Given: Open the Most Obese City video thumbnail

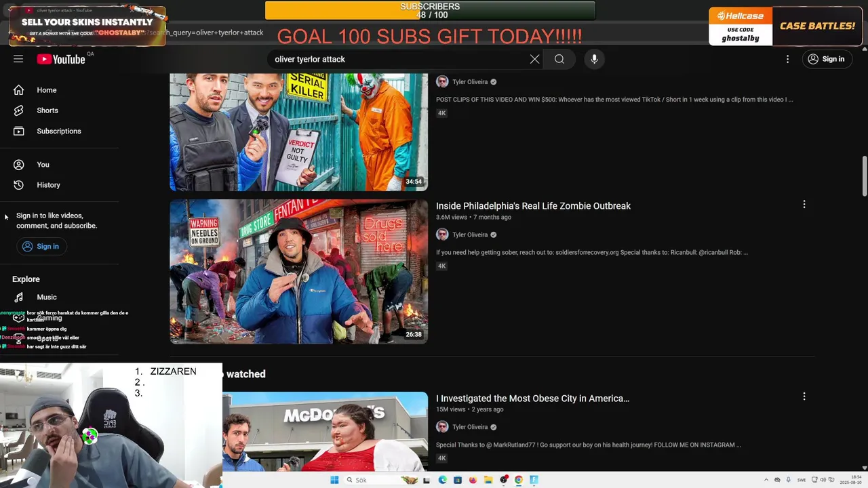Looking at the screenshot, I should point(325,431).
